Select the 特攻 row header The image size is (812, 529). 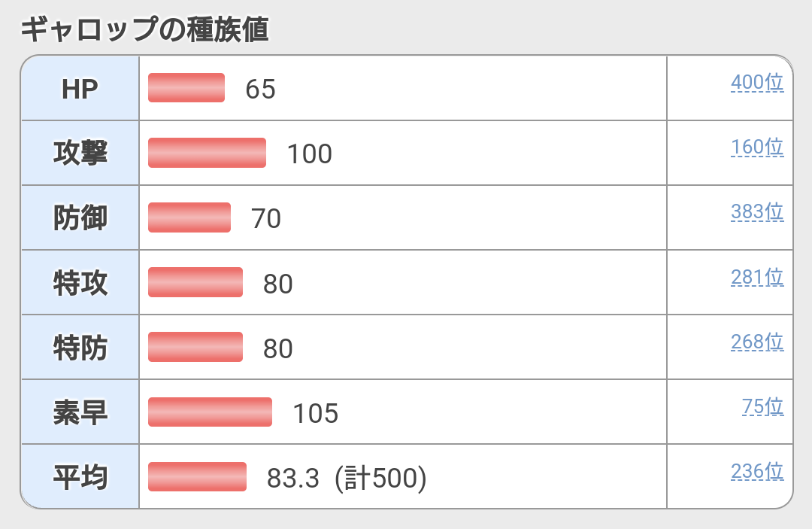click(80, 282)
